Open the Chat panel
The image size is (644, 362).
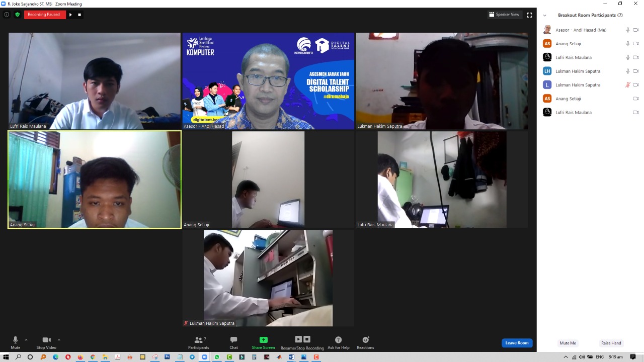pyautogui.click(x=233, y=342)
